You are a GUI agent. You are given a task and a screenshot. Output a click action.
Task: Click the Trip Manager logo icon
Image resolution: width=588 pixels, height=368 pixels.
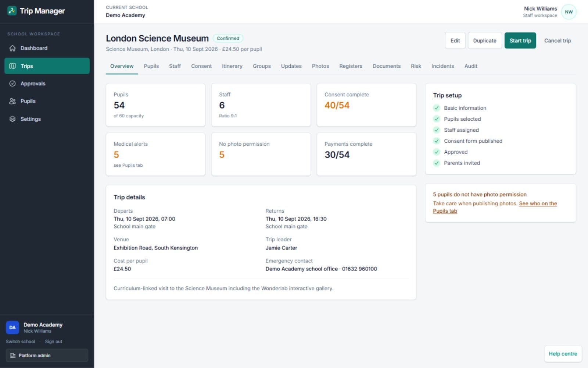12,11
